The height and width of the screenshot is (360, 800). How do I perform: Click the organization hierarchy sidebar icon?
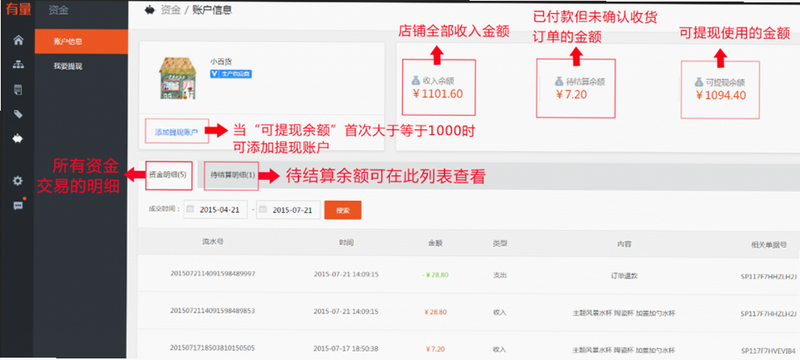coord(18,65)
